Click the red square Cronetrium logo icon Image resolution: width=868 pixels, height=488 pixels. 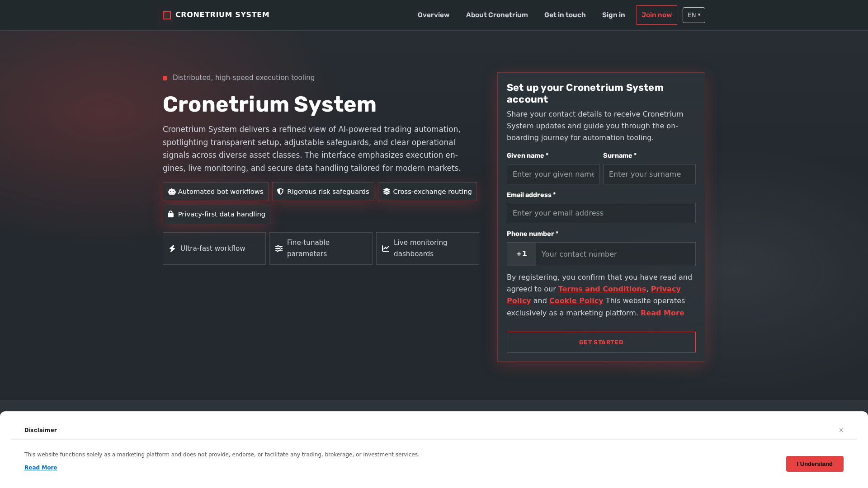click(x=167, y=15)
